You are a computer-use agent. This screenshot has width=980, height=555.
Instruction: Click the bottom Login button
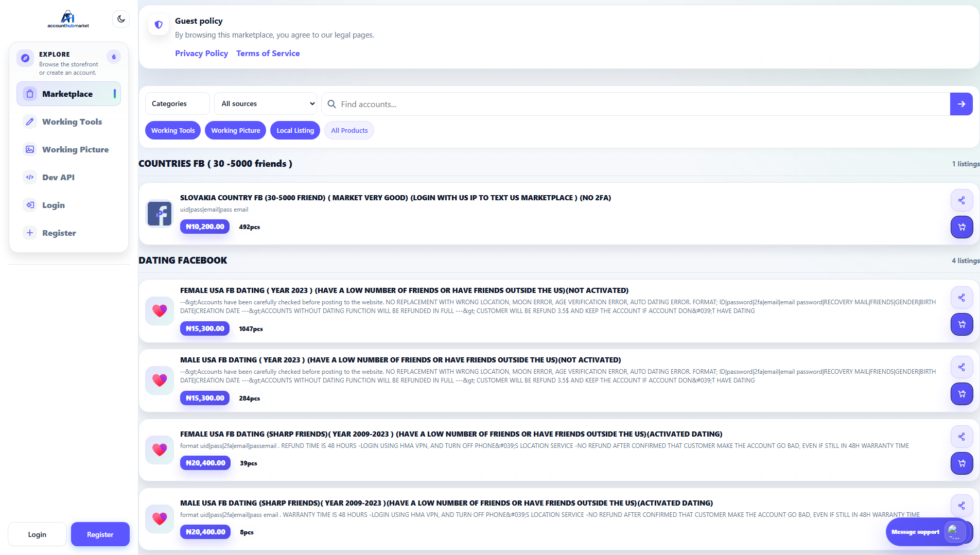pyautogui.click(x=37, y=534)
